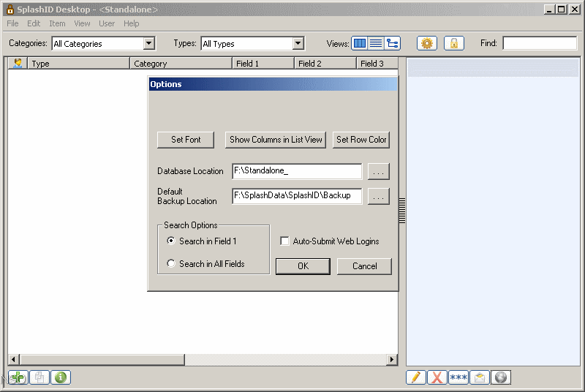Viewport: 585px width, 392px height.
Task: Switch to the tree view icon
Action: [392, 43]
